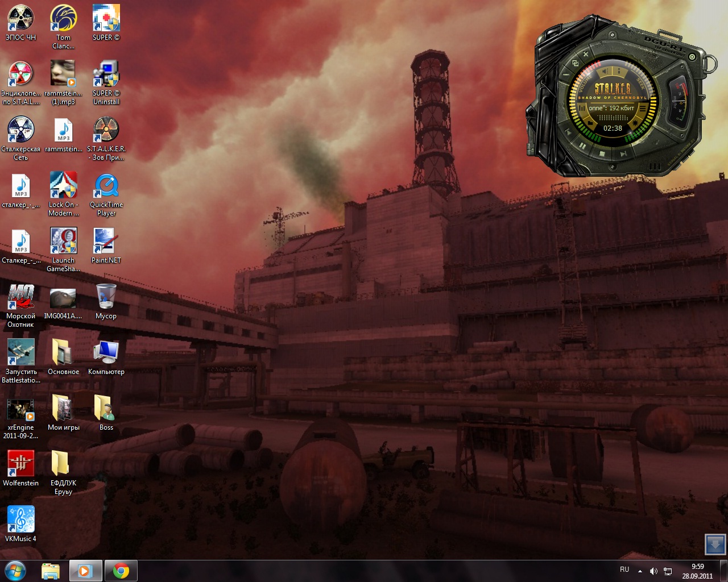Screen dimensions: 728x582
Task: Open Windows Explorer from the taskbar
Action: click(x=51, y=571)
